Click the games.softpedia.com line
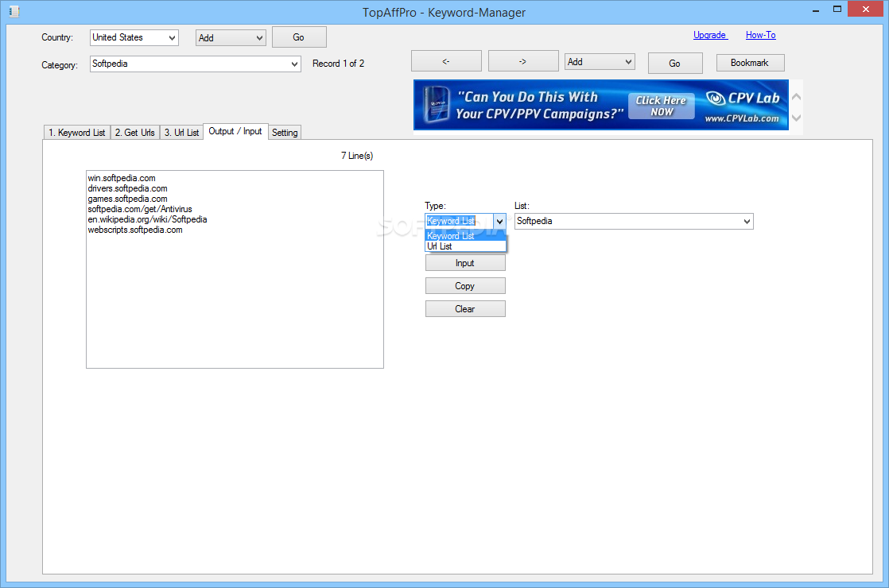889x588 pixels. click(127, 199)
